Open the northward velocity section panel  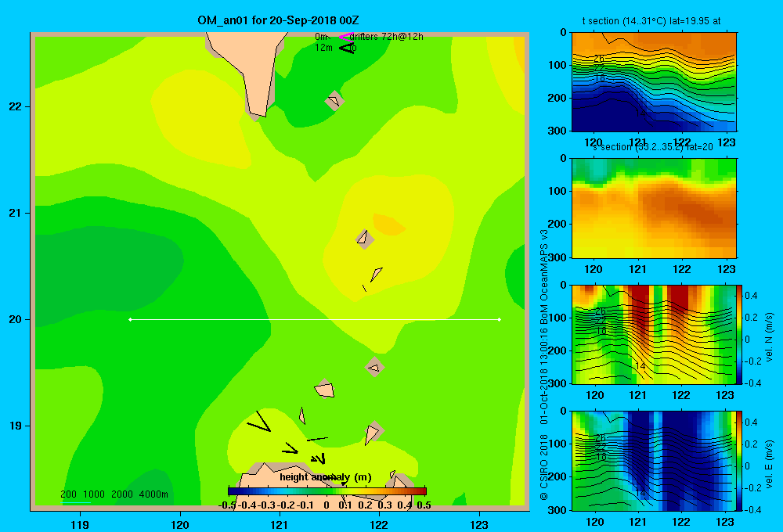(x=653, y=334)
